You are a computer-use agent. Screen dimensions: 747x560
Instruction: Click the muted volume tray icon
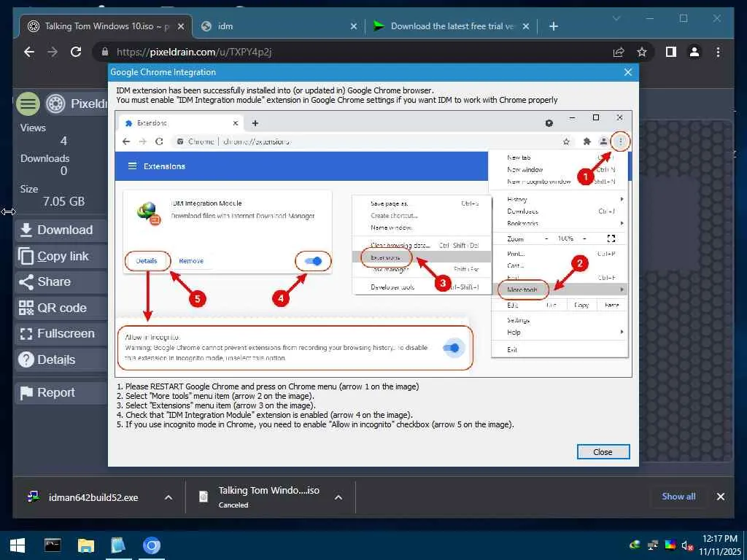click(687, 545)
